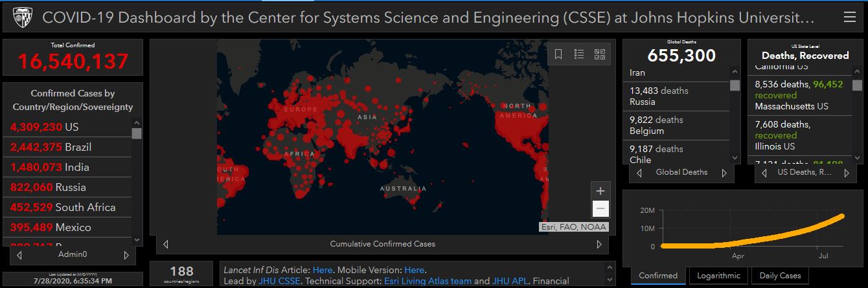
Task: Open the basemap gallery grid icon
Action: (x=600, y=54)
